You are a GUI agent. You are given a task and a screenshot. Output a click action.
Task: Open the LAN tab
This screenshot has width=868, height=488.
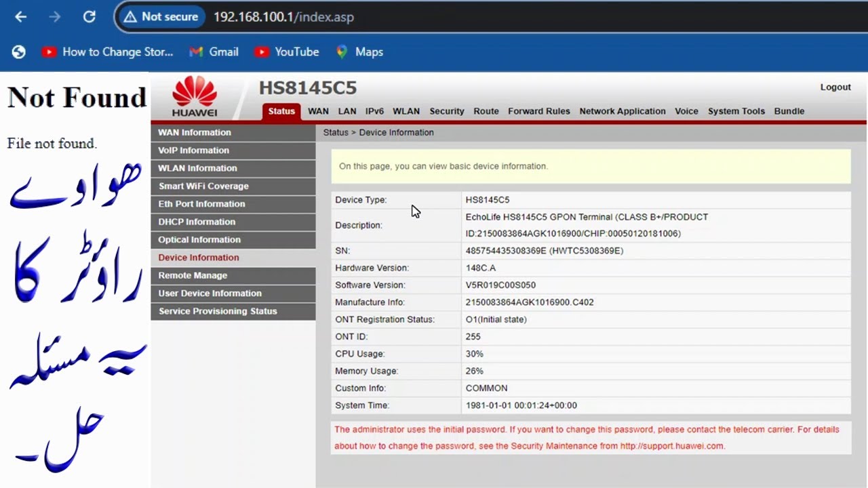pyautogui.click(x=347, y=111)
